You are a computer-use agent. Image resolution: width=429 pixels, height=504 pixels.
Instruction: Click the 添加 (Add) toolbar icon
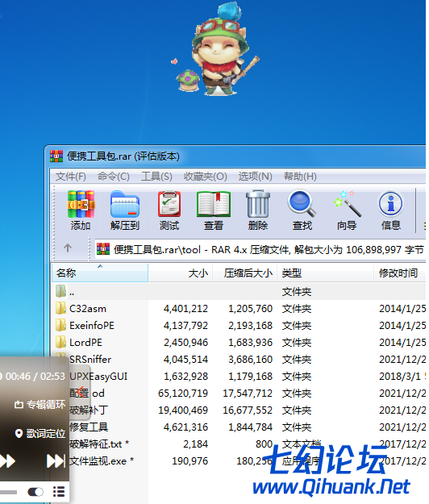tap(81, 210)
